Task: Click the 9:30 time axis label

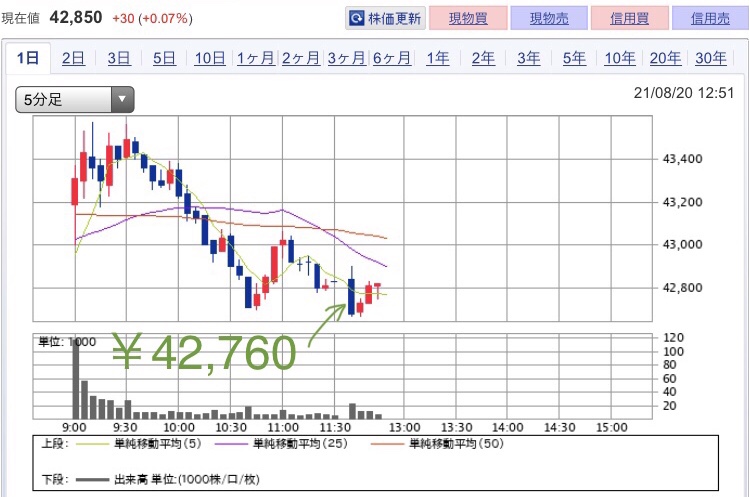Action: 125,427
